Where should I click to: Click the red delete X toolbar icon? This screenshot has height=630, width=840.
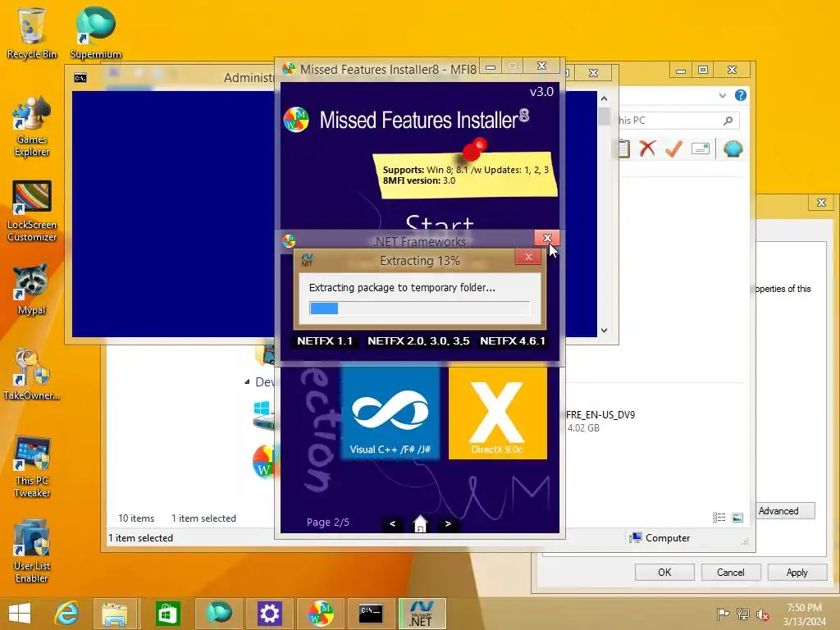[648, 148]
